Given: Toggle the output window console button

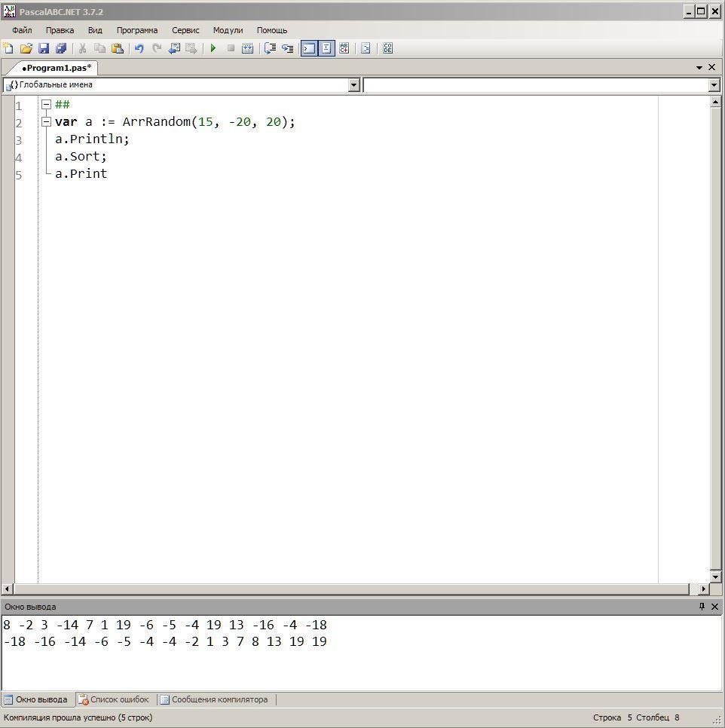Looking at the screenshot, I should (309, 48).
